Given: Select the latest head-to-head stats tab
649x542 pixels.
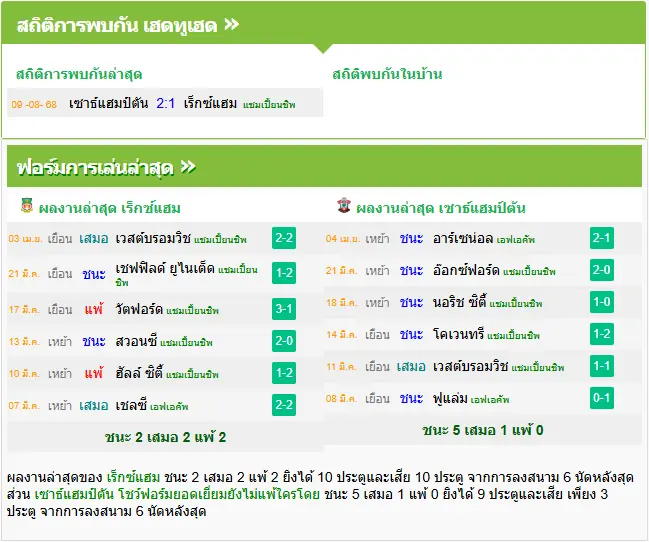Looking at the screenshot, I should point(79,75).
